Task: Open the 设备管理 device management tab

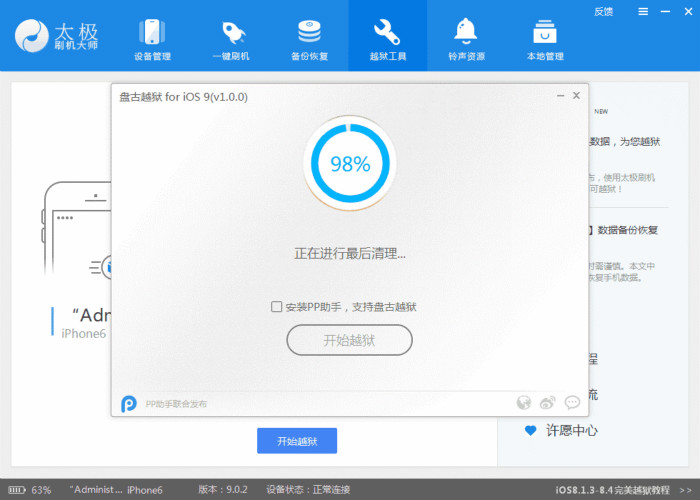Action: click(x=152, y=39)
